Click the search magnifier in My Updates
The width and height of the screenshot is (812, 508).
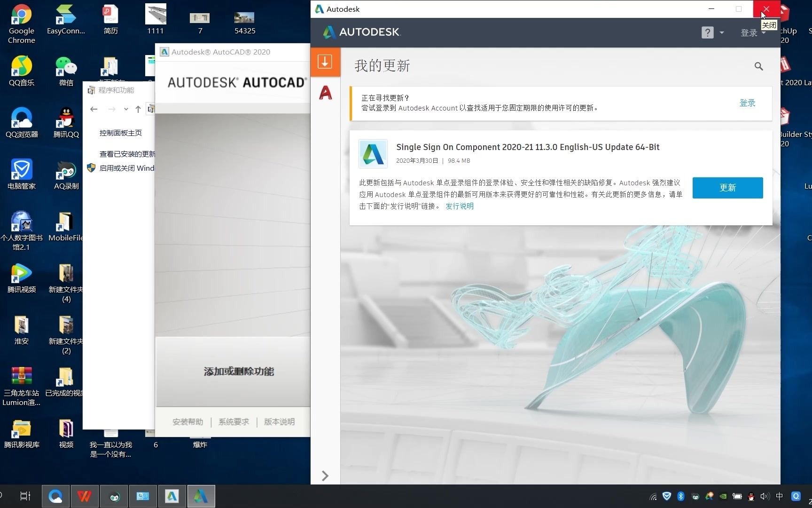coord(758,66)
